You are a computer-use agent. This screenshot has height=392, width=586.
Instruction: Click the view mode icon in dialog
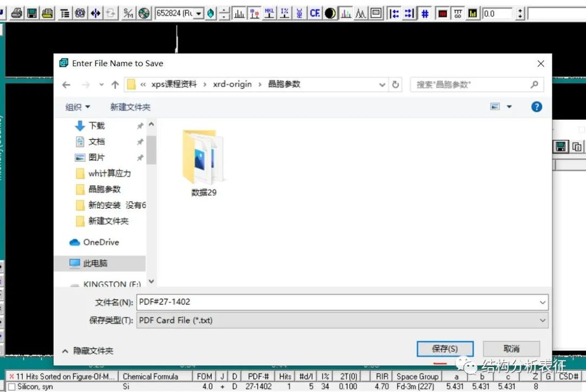495,107
